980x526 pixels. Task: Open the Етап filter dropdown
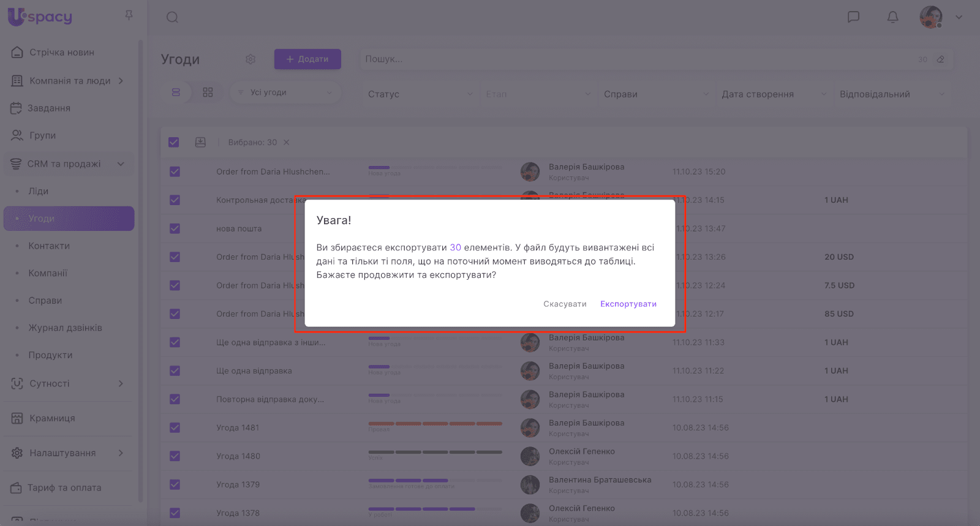click(538, 94)
